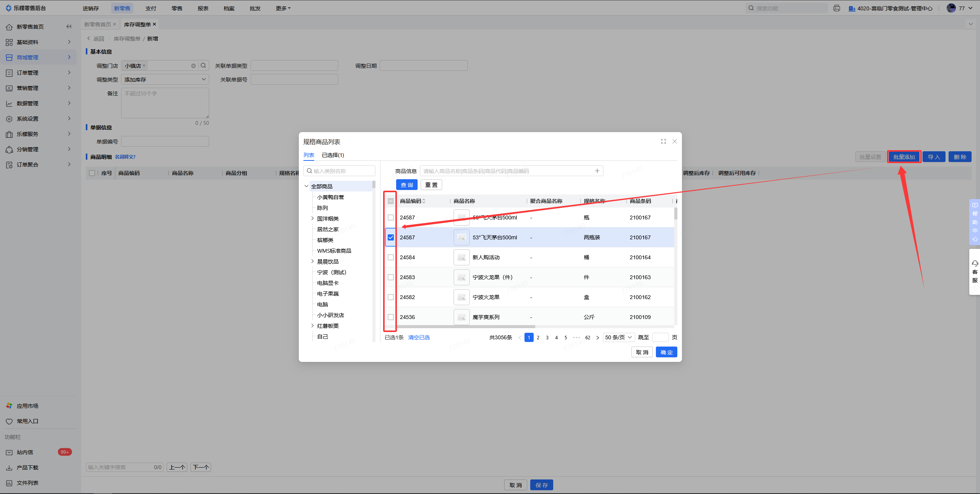Collapse the sidebar with the arrow icon
Viewport: 980px width, 494px height.
(69, 26)
